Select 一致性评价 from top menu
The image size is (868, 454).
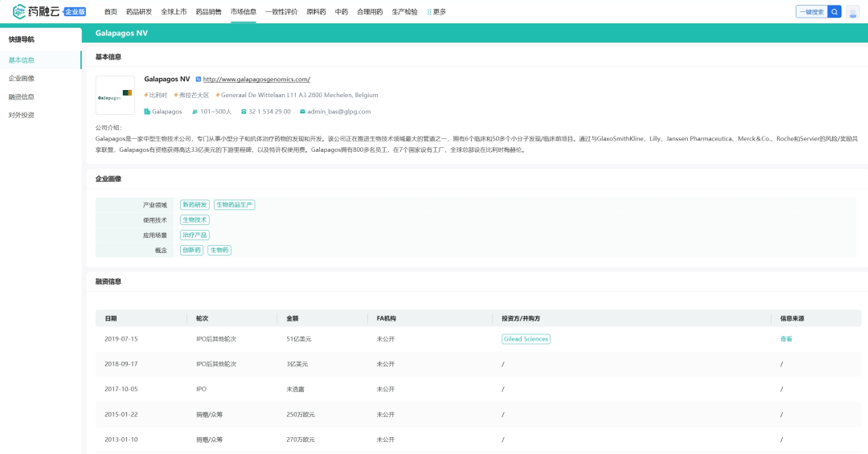tap(281, 12)
